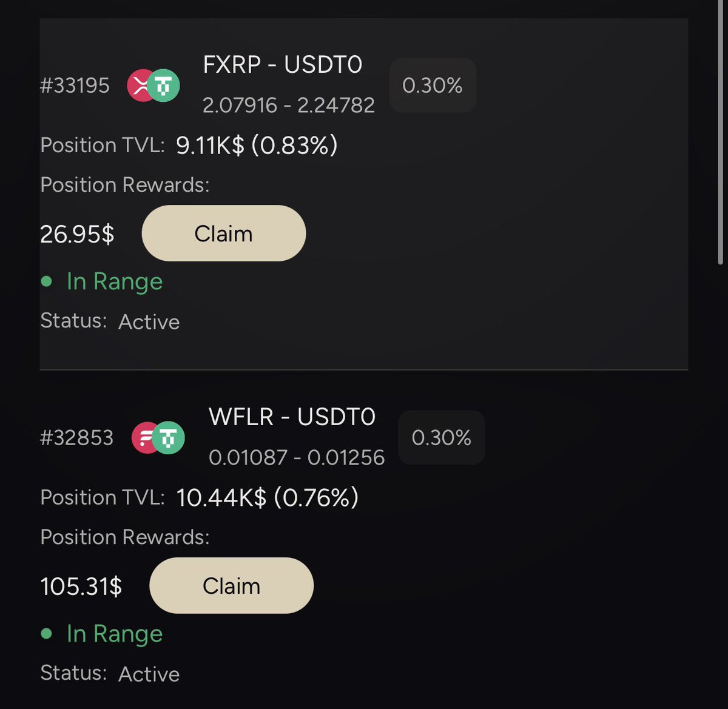This screenshot has height=709, width=728.
Task: Click position ID #32853
Action: coord(76,438)
